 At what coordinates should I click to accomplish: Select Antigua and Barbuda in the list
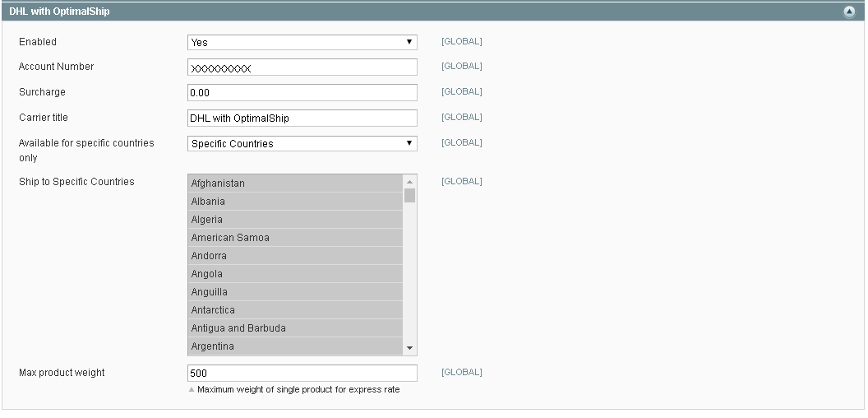tap(295, 328)
